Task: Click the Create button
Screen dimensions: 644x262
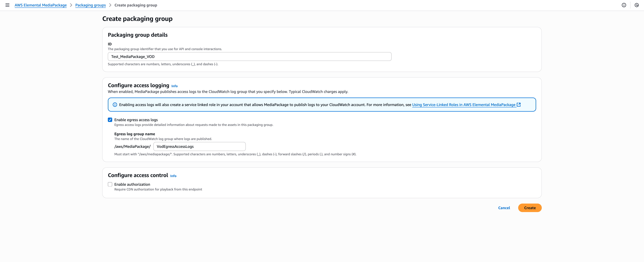Action: (x=530, y=208)
